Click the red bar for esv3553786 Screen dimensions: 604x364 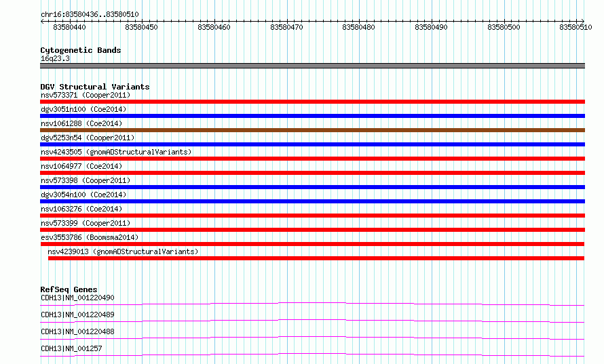click(312, 244)
